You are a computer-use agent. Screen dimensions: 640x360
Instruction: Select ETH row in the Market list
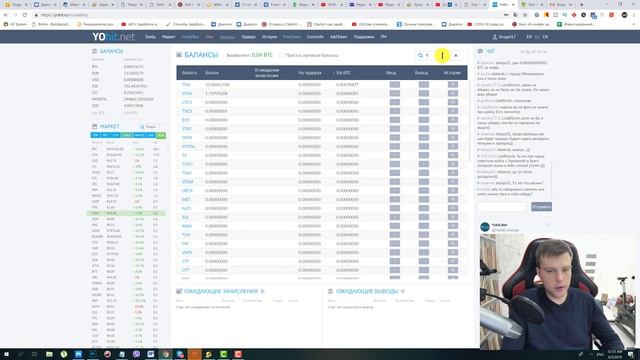click(127, 155)
